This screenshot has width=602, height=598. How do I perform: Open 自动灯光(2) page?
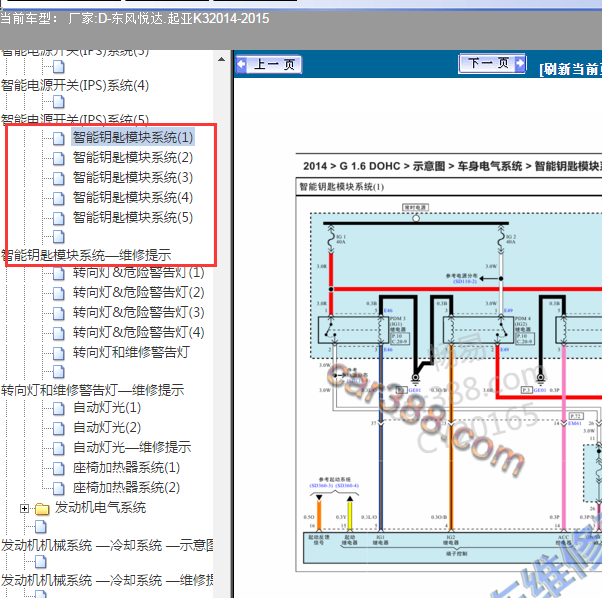(x=107, y=428)
